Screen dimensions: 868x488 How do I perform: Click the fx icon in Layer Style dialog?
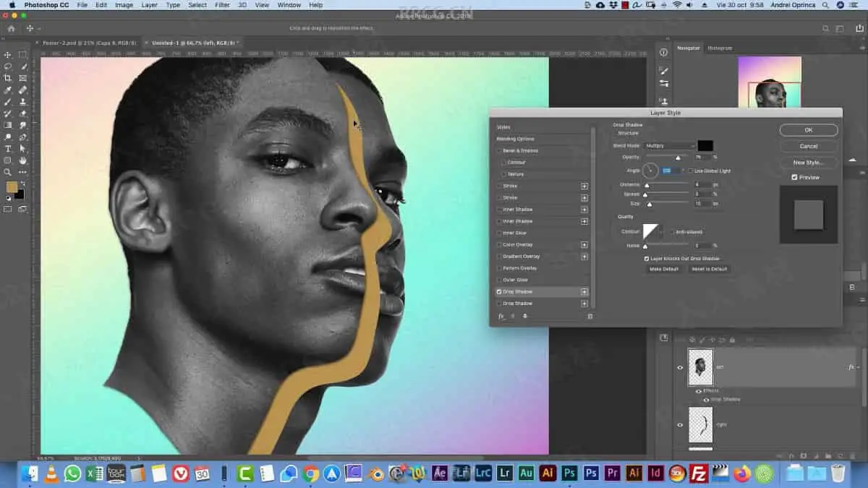[x=501, y=316]
